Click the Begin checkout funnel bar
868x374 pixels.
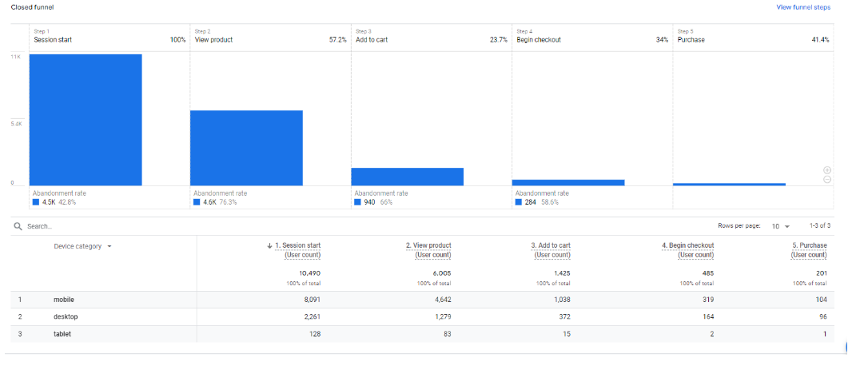568,182
